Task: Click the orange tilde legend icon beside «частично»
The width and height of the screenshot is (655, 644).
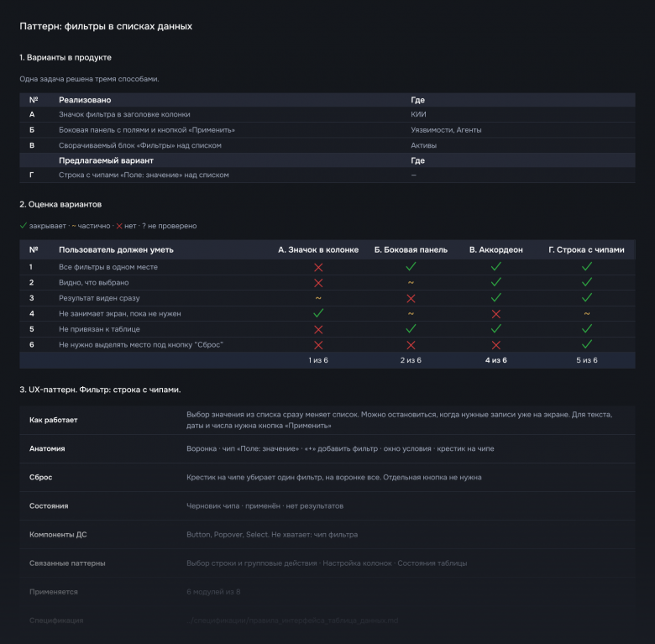Action: 74,226
